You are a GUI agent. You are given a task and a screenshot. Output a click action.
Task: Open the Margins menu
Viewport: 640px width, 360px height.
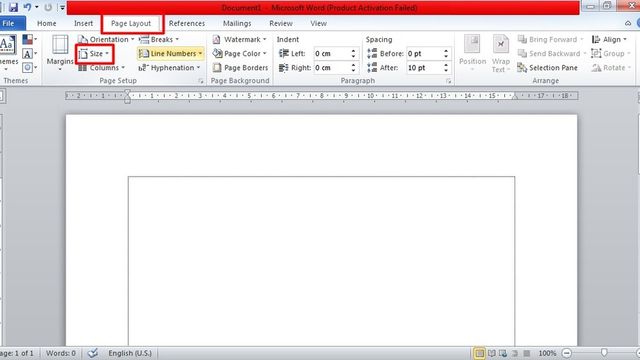coord(60,53)
